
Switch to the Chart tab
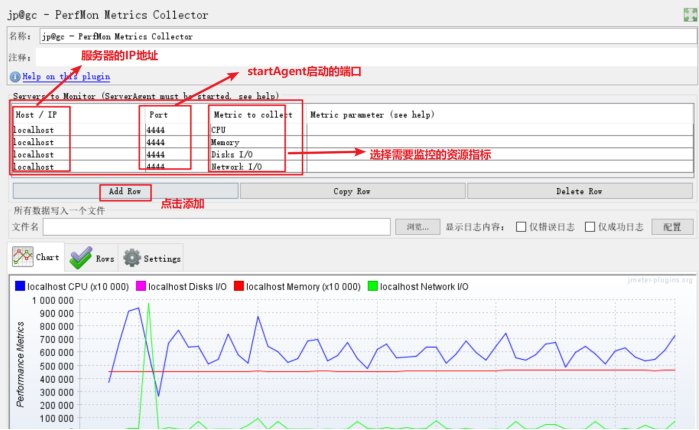(x=36, y=257)
